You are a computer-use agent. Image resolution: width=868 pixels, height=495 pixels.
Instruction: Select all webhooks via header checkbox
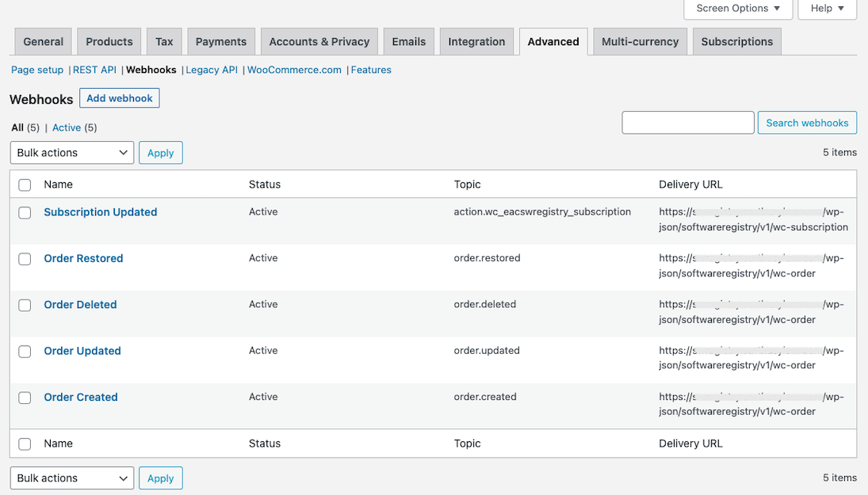tap(25, 185)
